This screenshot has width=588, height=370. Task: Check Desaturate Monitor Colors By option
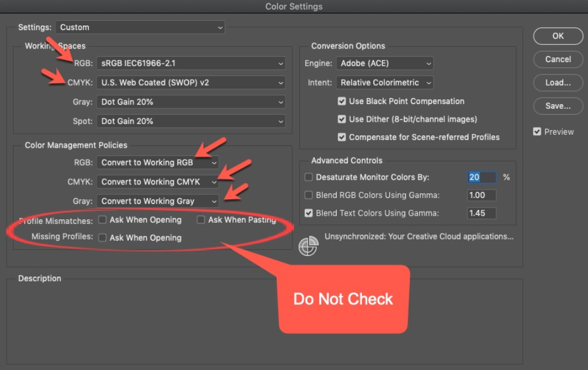tap(309, 177)
